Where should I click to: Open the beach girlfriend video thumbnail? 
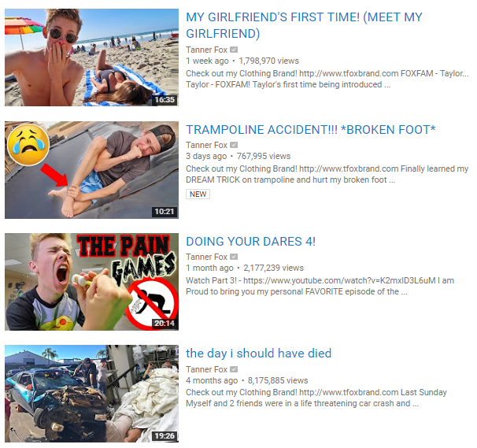91,57
